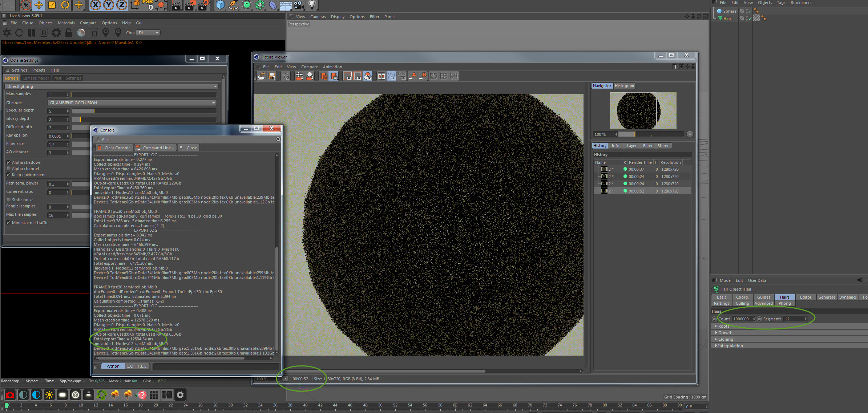Open the Chn channel dropdown
The width and height of the screenshot is (868, 413).
coord(148,33)
